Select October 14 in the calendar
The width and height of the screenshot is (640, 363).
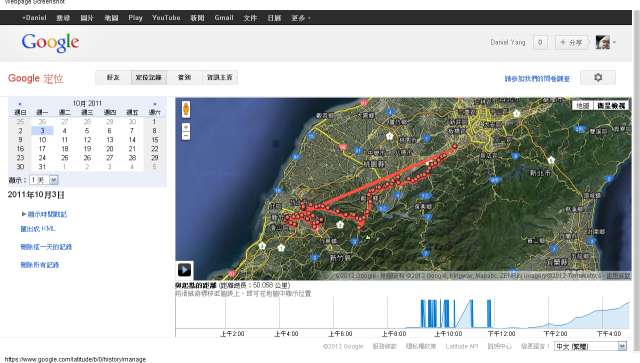[x=132, y=140]
